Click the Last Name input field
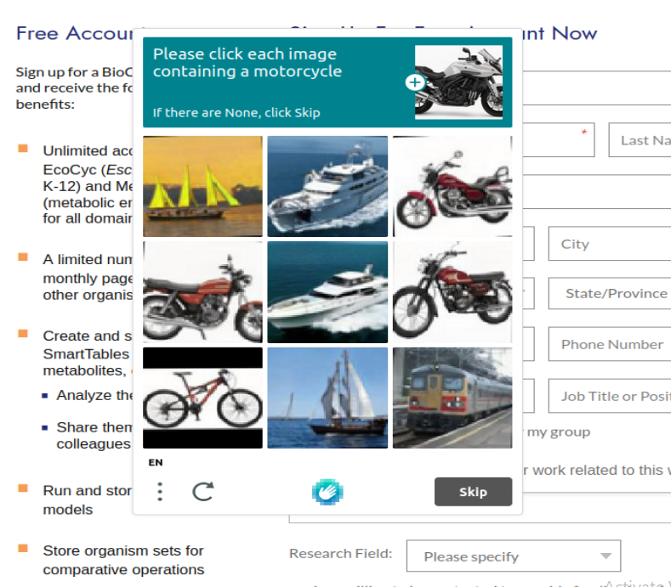This screenshot has height=587, width=671. pos(640,140)
